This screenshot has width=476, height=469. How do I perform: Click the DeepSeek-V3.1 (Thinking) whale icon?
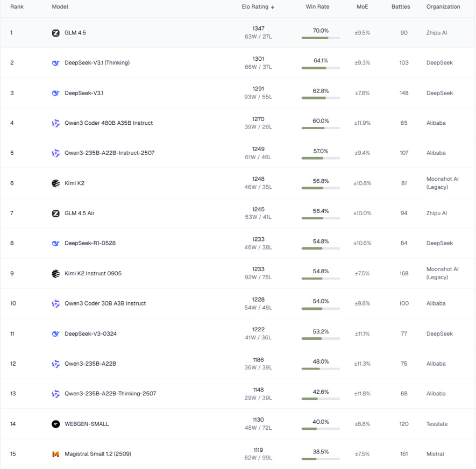[55, 63]
